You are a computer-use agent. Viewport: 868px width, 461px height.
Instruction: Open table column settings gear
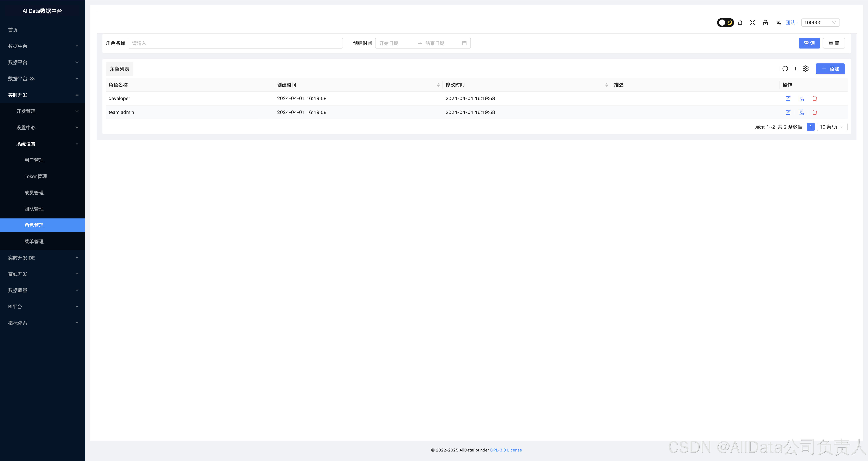pos(806,69)
